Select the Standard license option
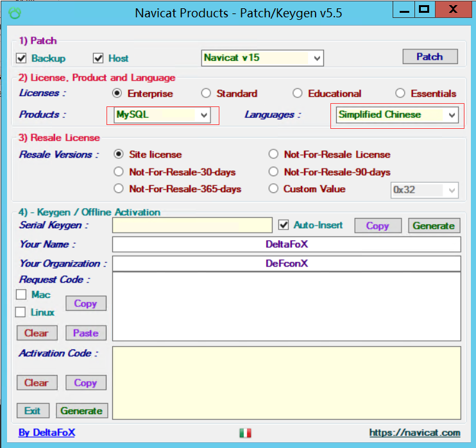 tap(206, 93)
